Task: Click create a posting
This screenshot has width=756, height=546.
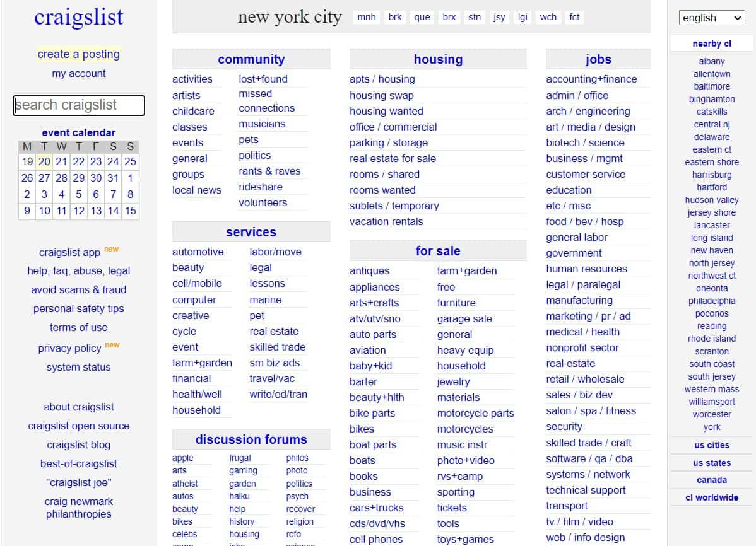Action: click(79, 54)
